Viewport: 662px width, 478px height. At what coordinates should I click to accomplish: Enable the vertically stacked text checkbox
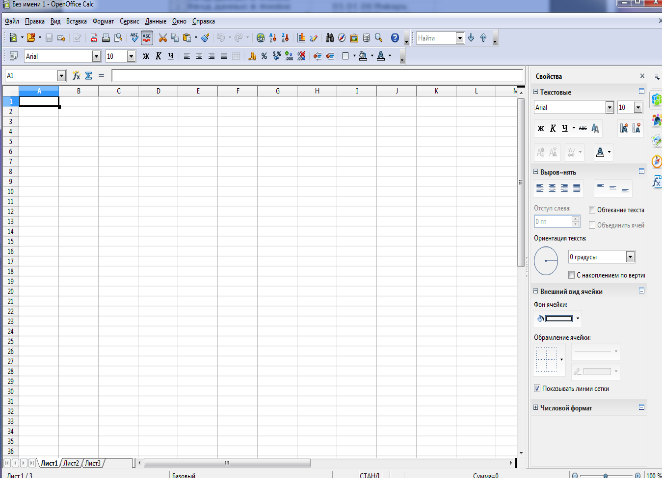coord(571,275)
